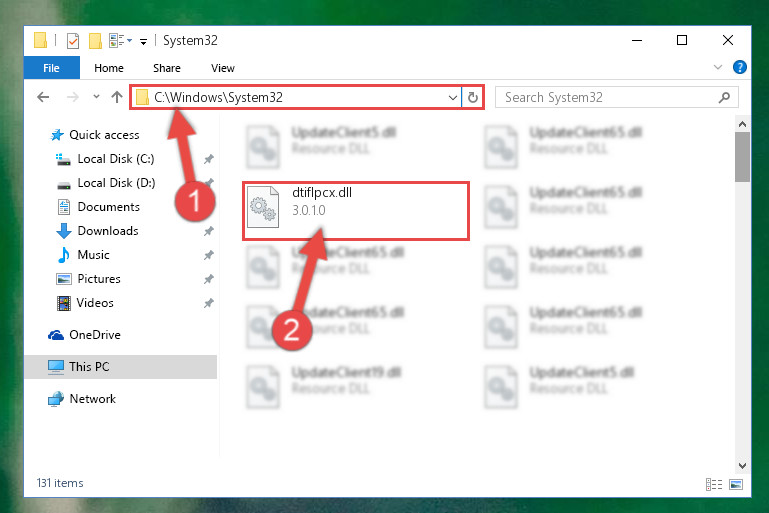Image resolution: width=769 pixels, height=513 pixels.
Task: Open the File tab
Action: click(51, 68)
